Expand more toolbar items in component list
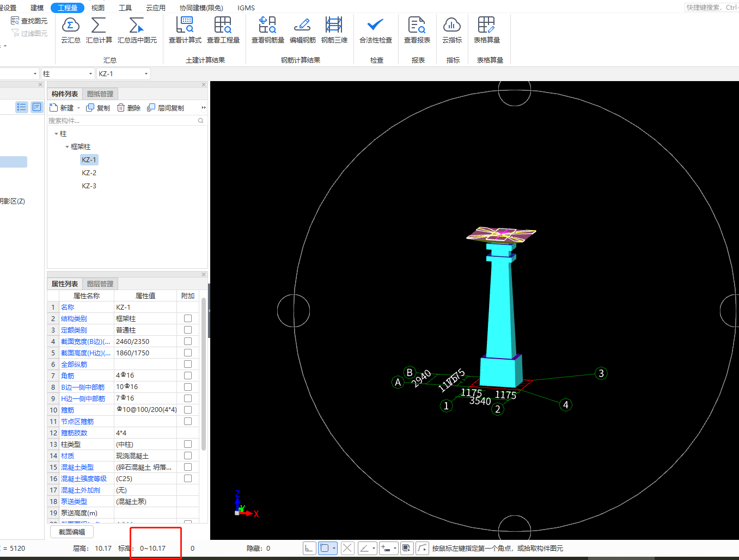Screen dimensions: 739x560 tap(204, 108)
